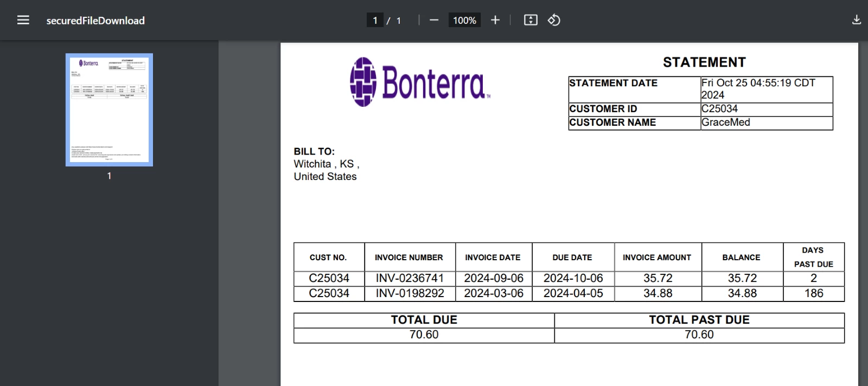Click days past due value 186
The height and width of the screenshot is (386, 868).
point(814,293)
